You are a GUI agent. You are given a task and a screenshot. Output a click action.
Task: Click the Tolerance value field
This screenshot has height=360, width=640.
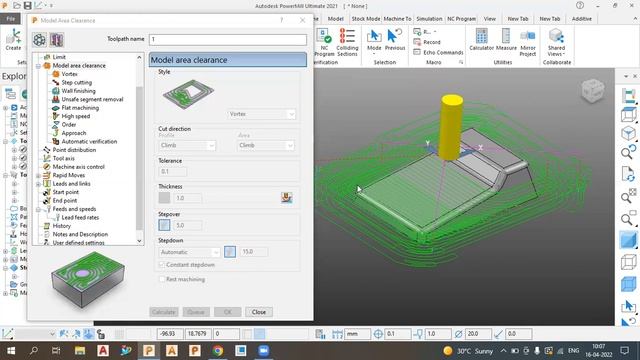(173, 171)
